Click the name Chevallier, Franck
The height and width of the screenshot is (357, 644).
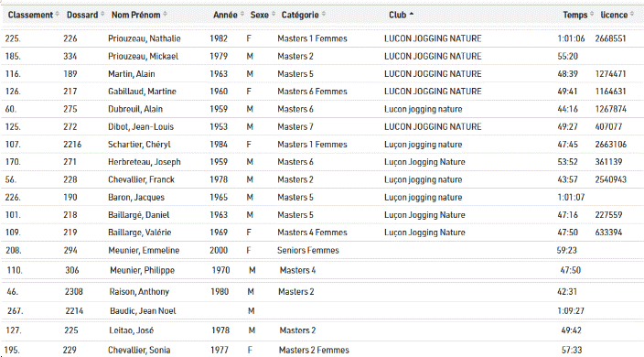click(x=141, y=180)
